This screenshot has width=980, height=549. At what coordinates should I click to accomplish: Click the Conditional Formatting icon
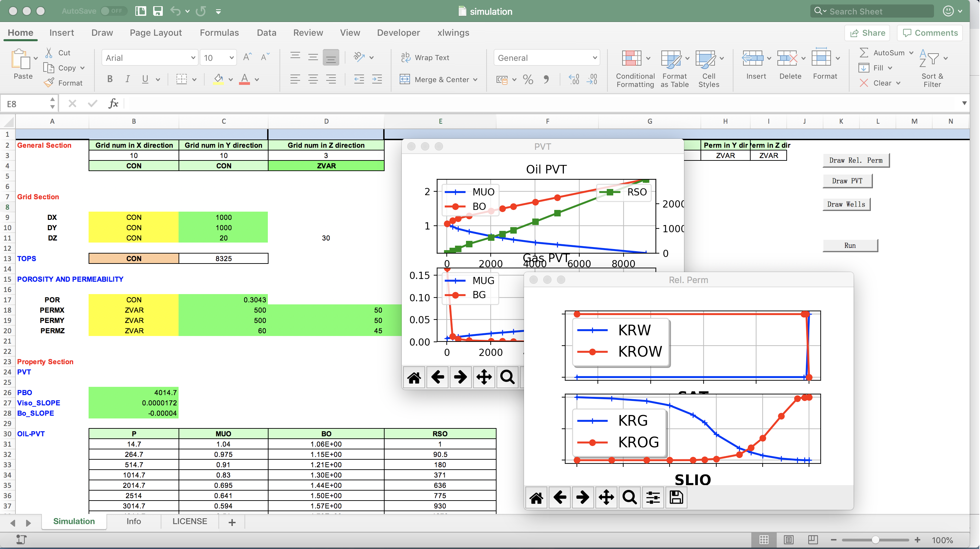(631, 59)
